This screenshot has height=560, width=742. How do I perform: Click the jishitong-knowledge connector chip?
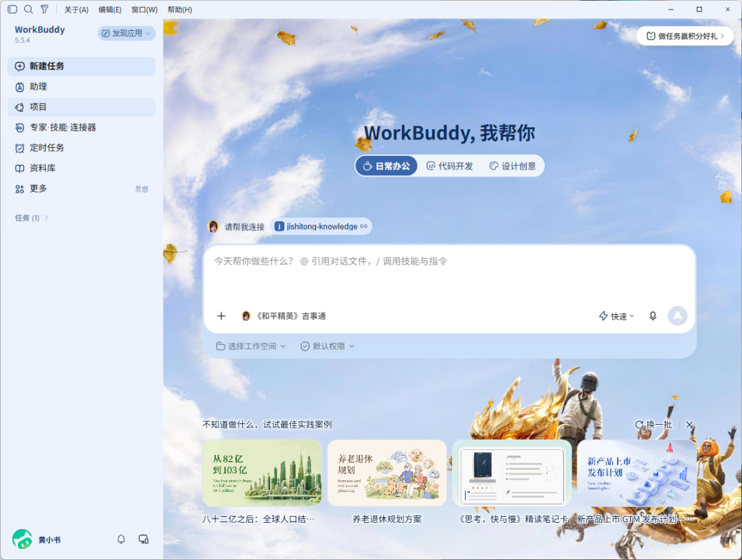(321, 226)
